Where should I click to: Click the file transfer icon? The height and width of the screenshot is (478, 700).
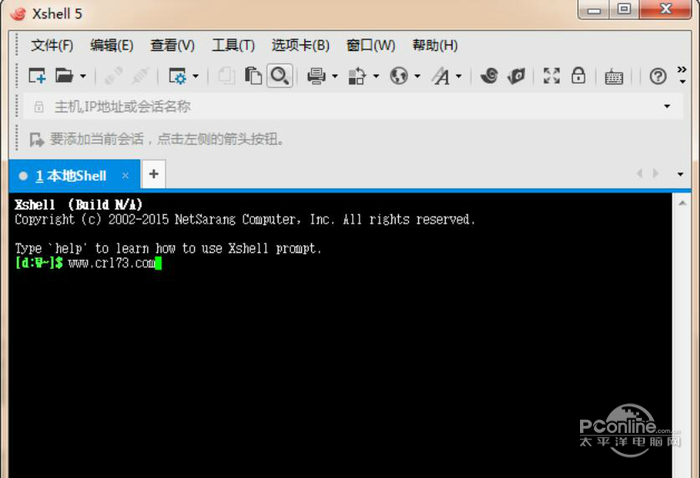coord(357,76)
